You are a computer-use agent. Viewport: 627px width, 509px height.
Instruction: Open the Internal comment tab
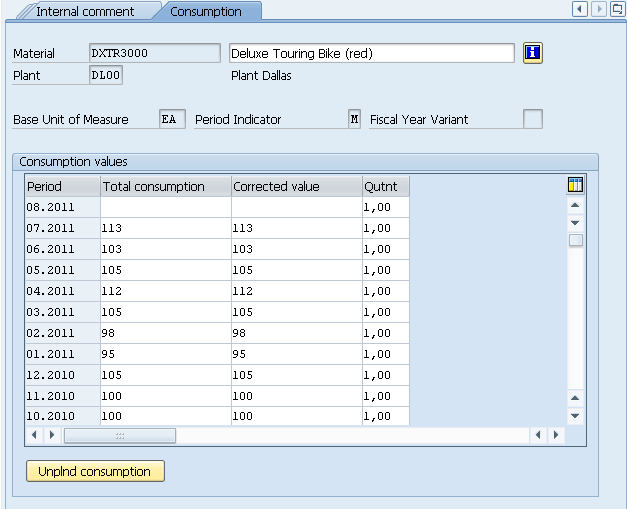click(x=85, y=11)
